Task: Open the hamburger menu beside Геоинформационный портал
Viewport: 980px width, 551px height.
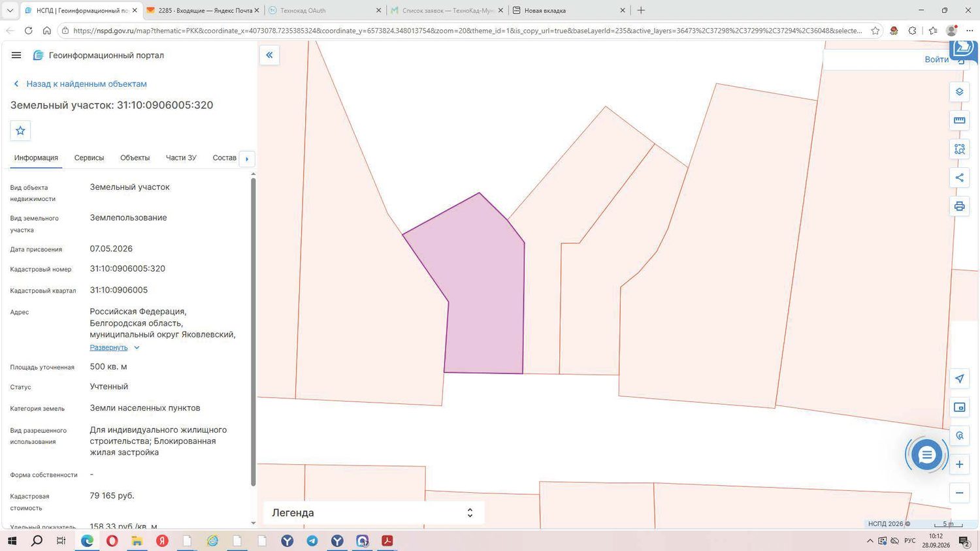Action: 16,55
